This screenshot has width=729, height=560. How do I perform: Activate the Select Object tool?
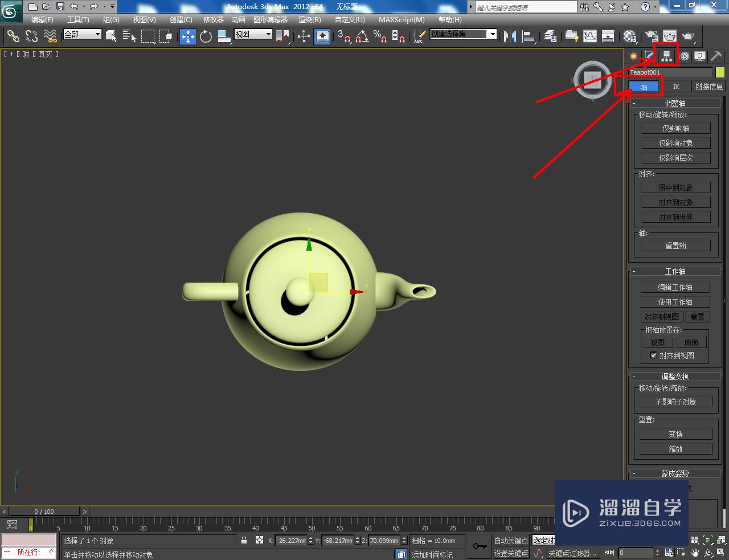tap(112, 36)
